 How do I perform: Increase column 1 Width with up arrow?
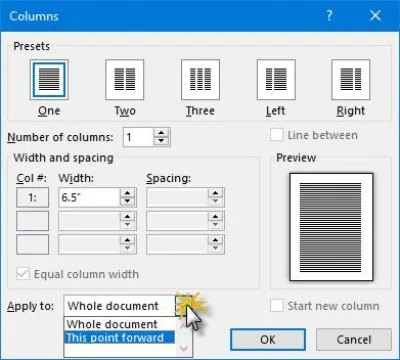(127, 193)
